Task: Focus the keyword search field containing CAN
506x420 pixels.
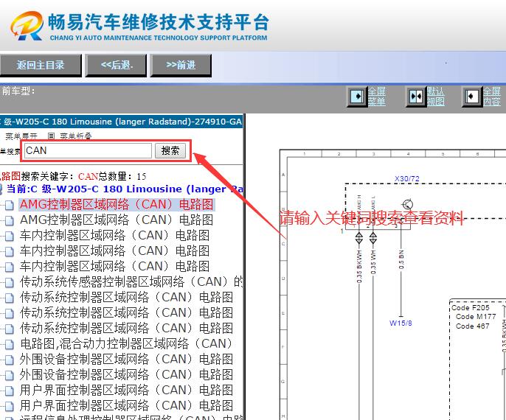Action: click(88, 150)
